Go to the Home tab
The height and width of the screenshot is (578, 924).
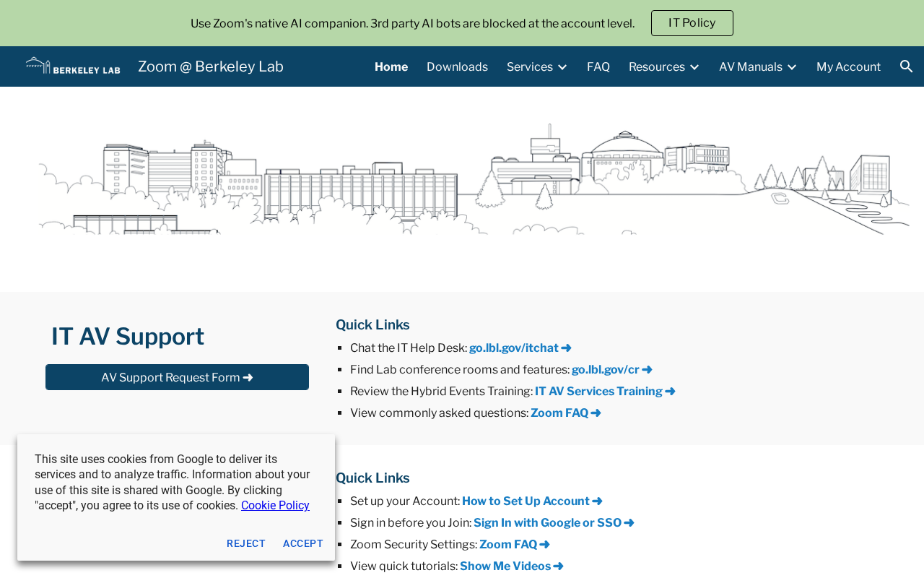tap(391, 67)
